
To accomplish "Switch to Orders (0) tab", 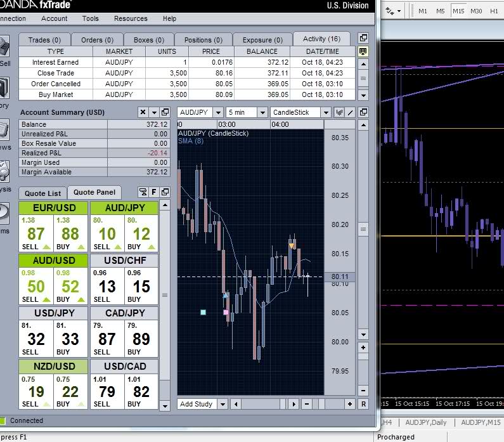I will 97,40.
